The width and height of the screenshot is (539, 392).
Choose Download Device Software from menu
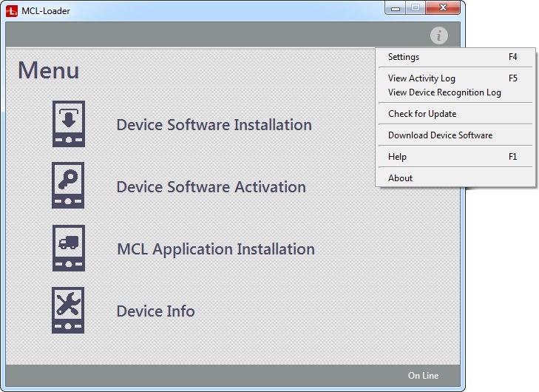tap(440, 135)
